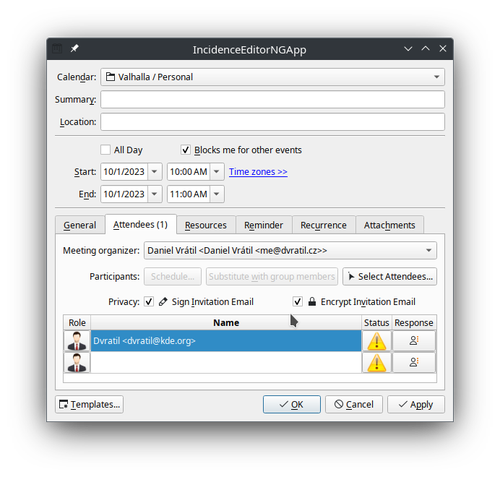This screenshot has width=500, height=477.
Task: Toggle Sign Invitation Email checkbox
Action: click(x=149, y=302)
